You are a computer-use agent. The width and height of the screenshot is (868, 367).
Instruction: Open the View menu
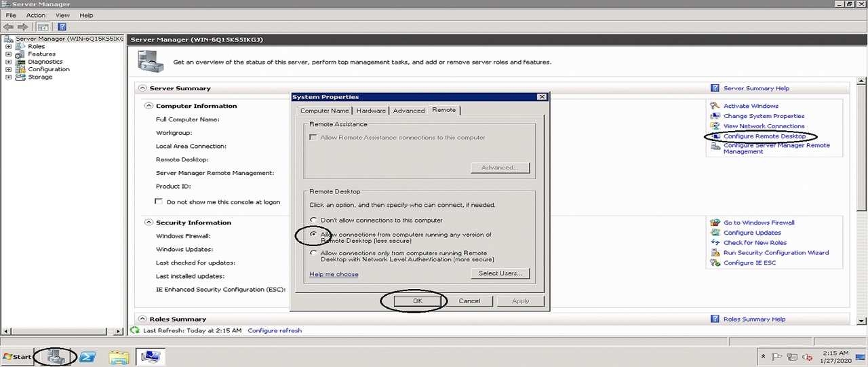pyautogui.click(x=62, y=15)
